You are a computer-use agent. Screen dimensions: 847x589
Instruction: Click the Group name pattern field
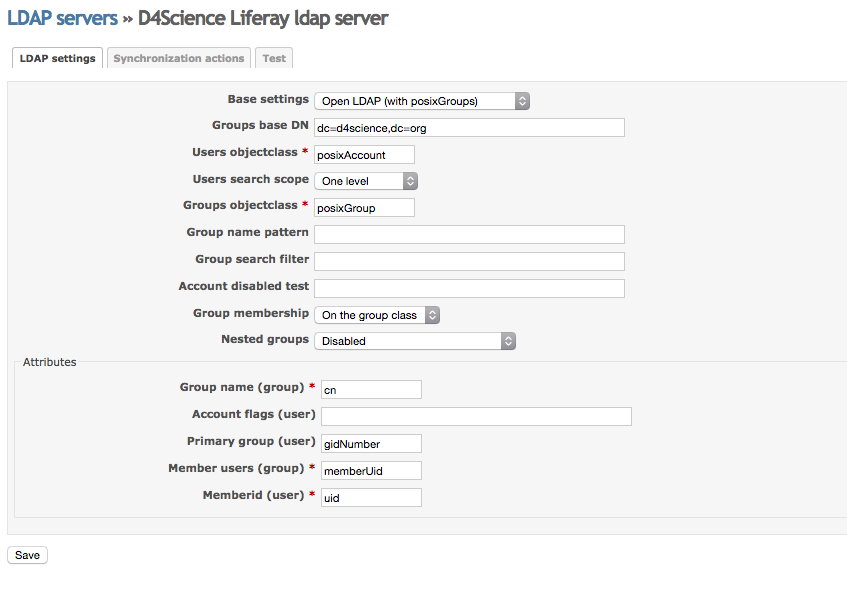pyautogui.click(x=469, y=235)
